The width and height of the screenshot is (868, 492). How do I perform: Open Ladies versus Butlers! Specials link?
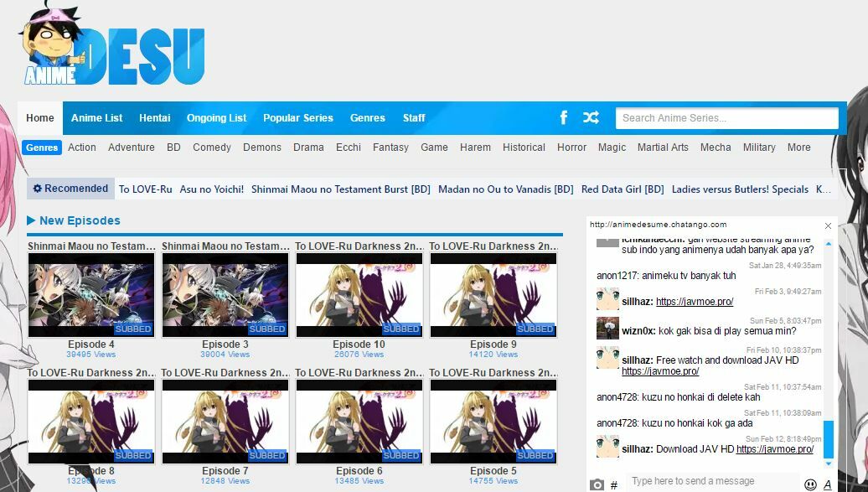tap(740, 189)
